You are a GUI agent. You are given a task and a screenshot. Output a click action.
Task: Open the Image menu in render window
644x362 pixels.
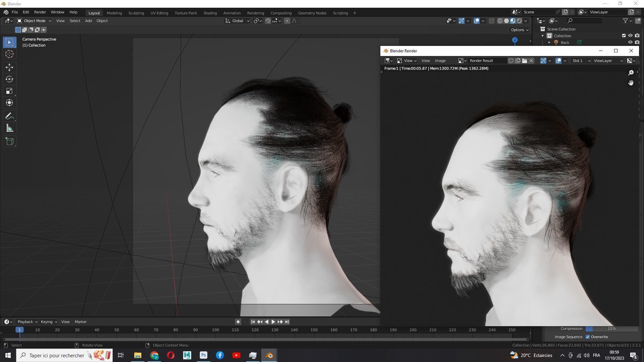(x=440, y=61)
